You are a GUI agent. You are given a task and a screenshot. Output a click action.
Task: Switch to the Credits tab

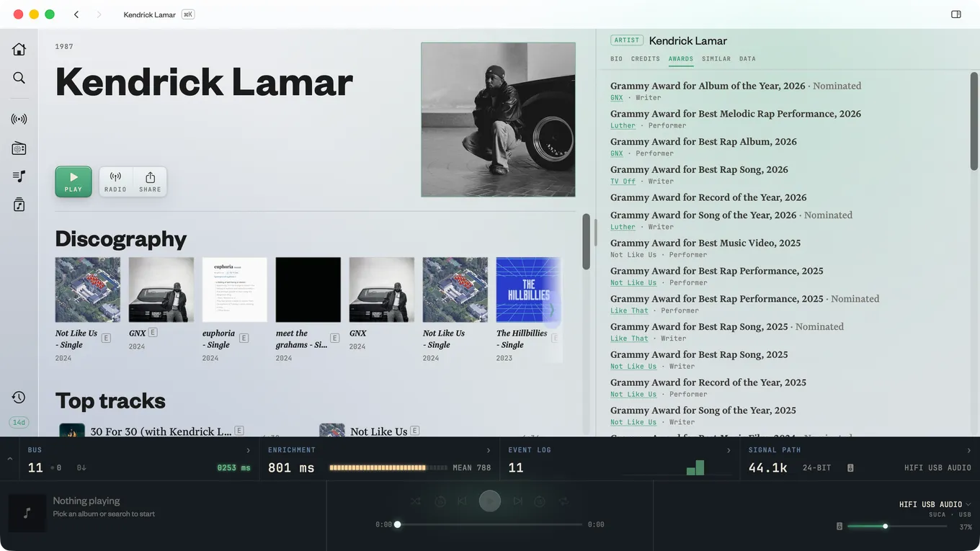[646, 59]
